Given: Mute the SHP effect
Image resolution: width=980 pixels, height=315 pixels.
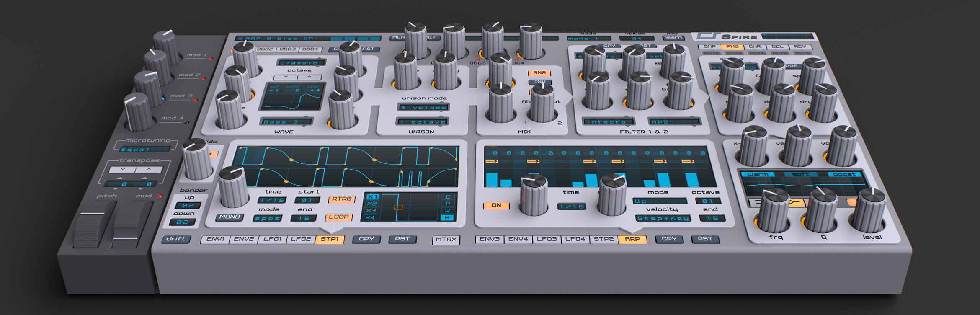Looking at the screenshot, I should coord(711,53).
